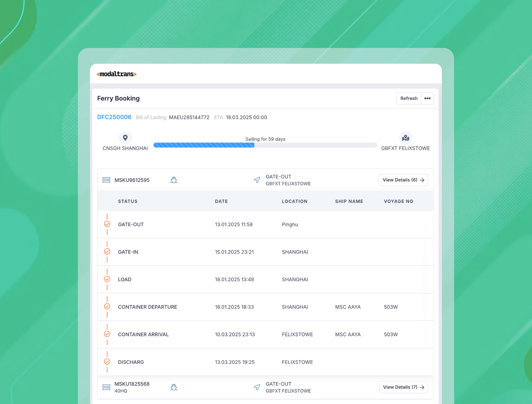Screen dimensions: 532x404
Task: Click the LOAD status text
Action: [125, 280]
